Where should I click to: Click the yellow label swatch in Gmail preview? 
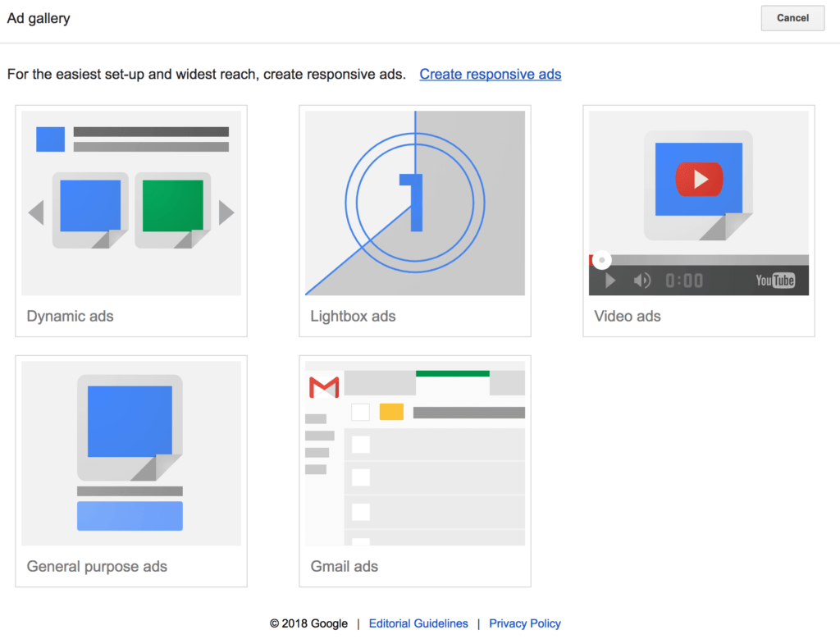click(x=391, y=412)
